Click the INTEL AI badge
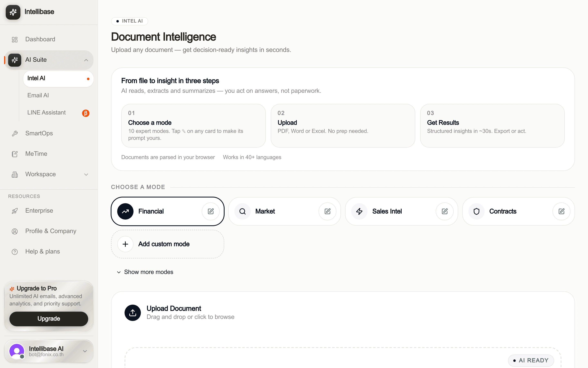This screenshot has width=588, height=368. (129, 21)
